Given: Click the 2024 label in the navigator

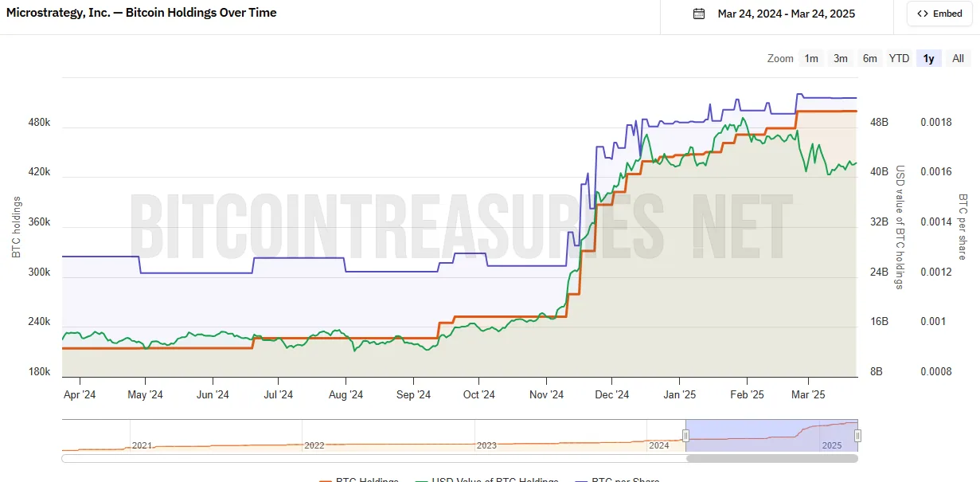Looking at the screenshot, I should (659, 445).
